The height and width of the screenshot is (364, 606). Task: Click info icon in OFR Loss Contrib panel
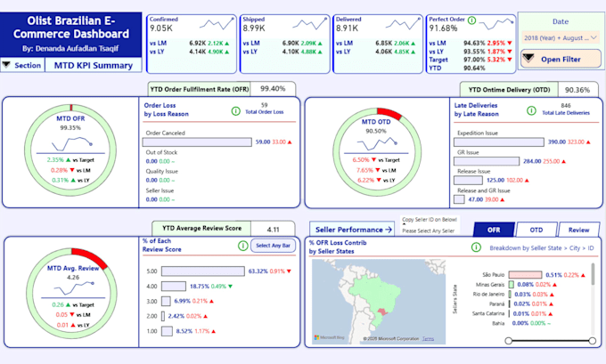point(476,247)
